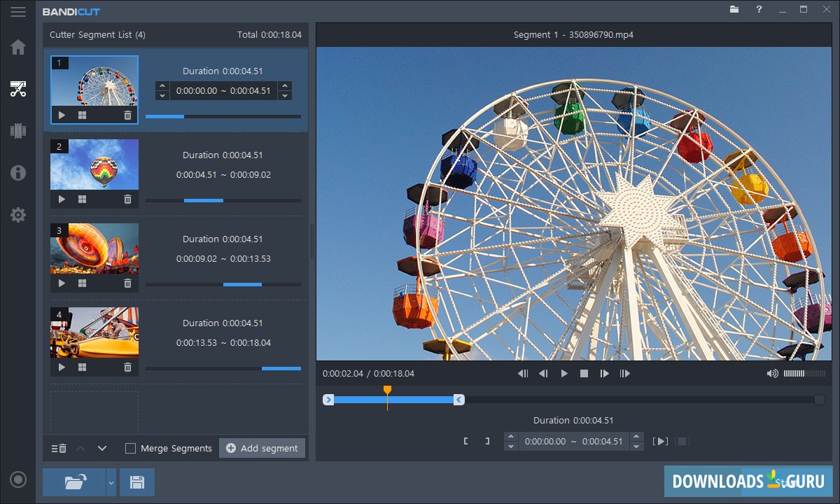Toggle the play-segment-only button beside time range
The width and height of the screenshot is (840, 504).
659,441
